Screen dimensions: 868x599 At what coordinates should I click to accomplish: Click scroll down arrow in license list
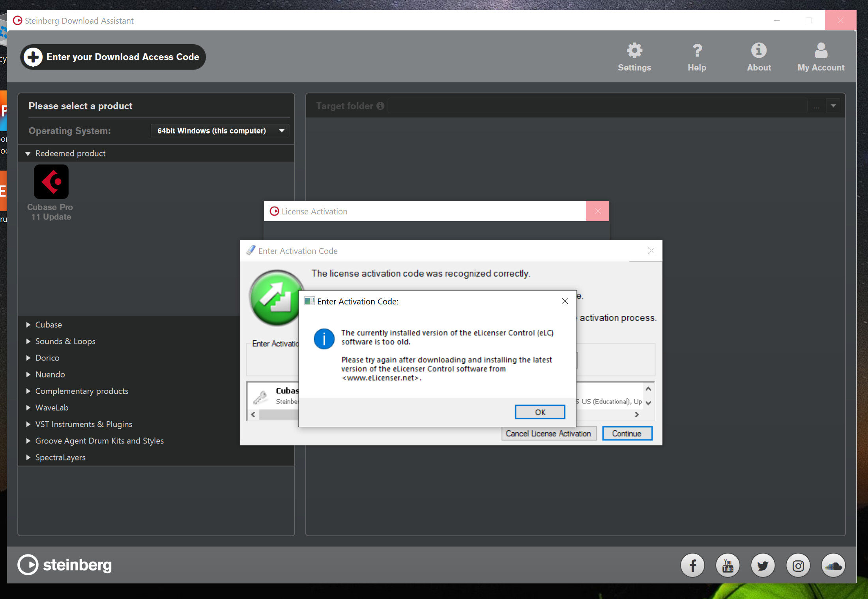(648, 403)
